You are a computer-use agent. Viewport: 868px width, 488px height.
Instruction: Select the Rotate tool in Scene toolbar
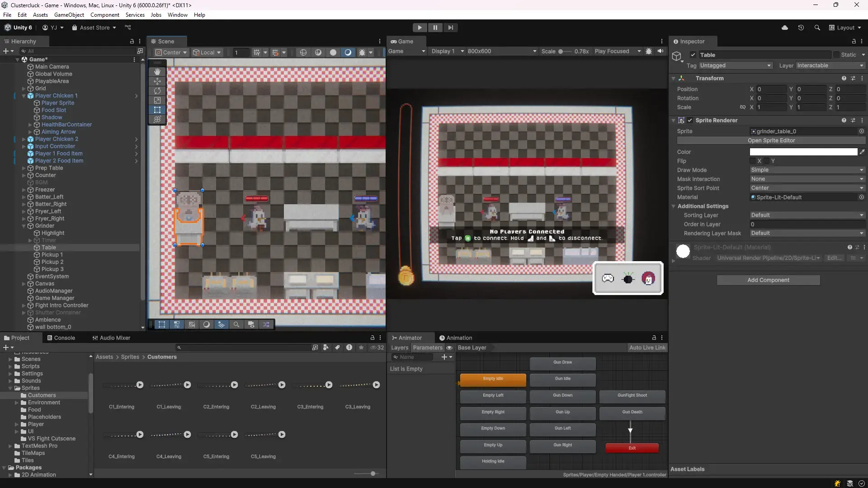[157, 91]
